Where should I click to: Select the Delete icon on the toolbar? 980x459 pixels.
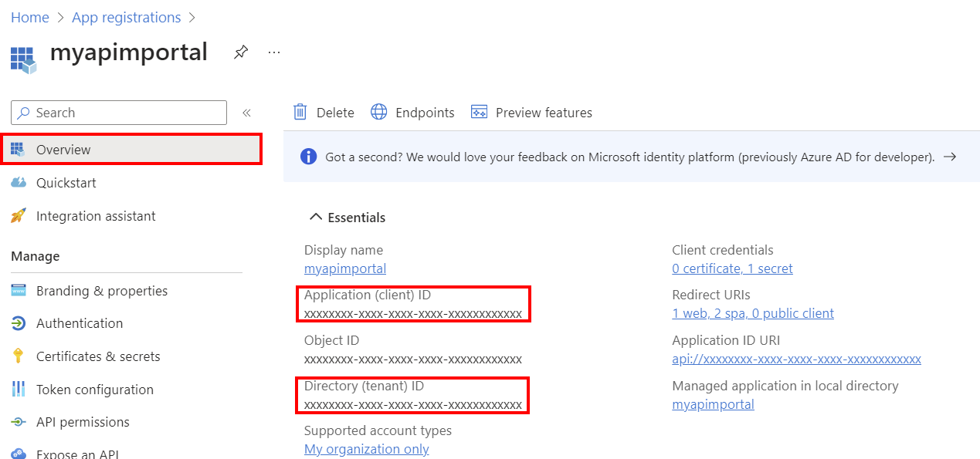tap(323, 112)
